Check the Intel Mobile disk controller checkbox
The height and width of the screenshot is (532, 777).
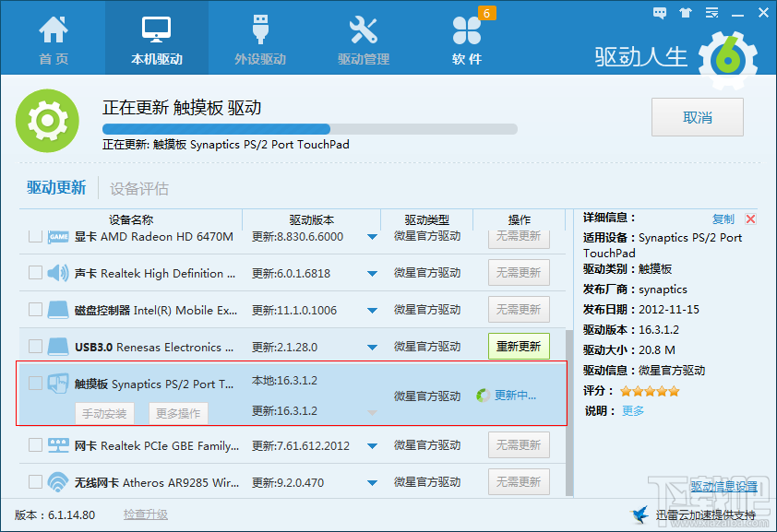click(x=35, y=309)
